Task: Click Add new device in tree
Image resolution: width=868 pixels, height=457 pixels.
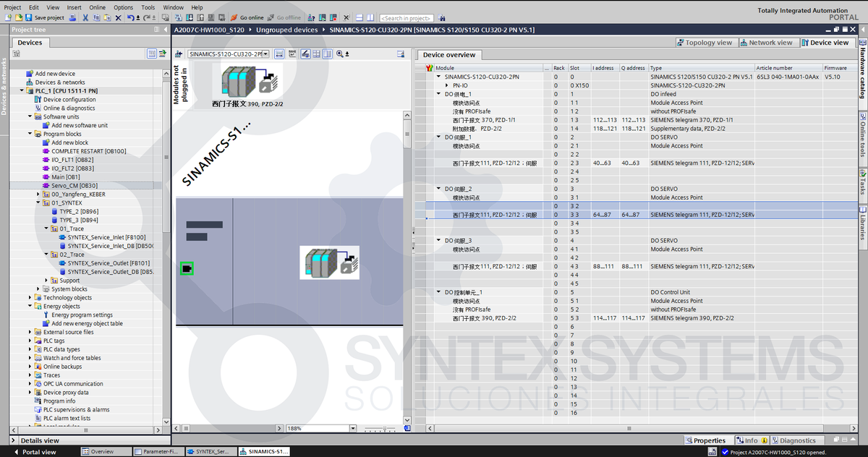Action: [50, 74]
